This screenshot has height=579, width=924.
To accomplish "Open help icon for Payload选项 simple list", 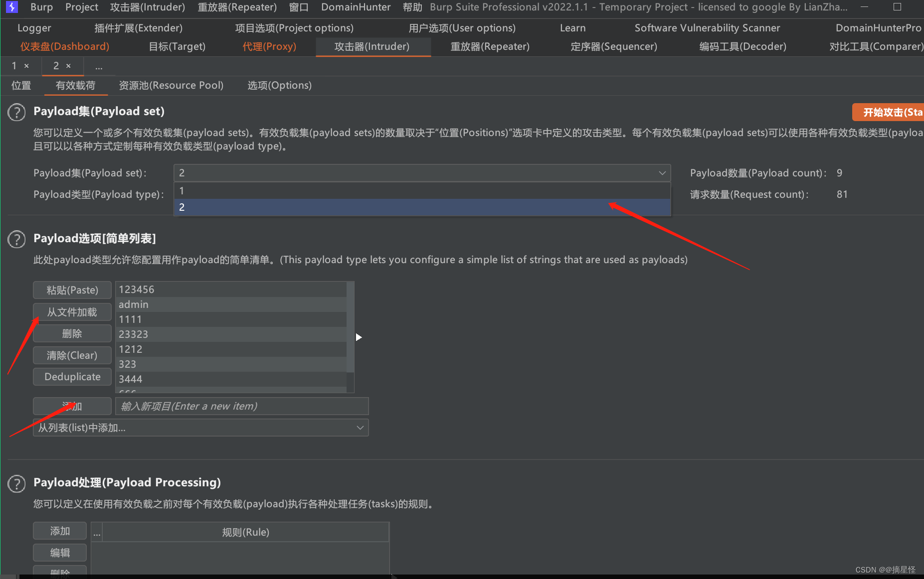I will tap(16, 239).
